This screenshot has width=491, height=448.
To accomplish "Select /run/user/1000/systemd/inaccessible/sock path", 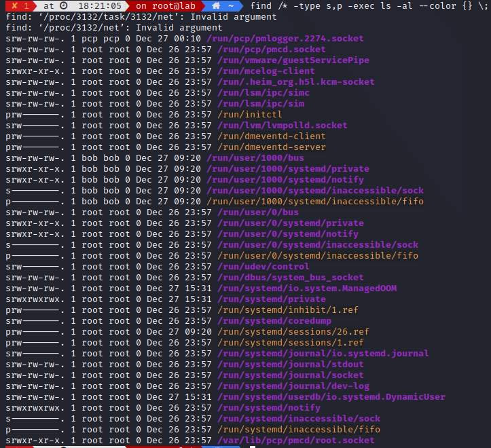I will (x=315, y=191).
